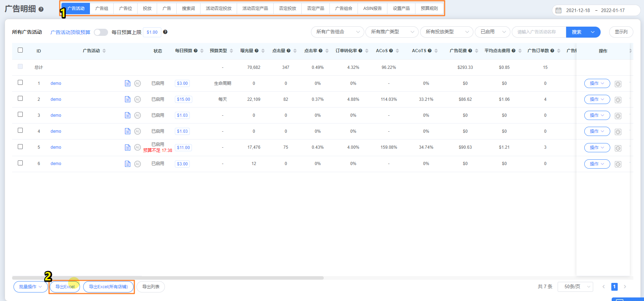Click the clock history icon in row 1
The height and width of the screenshot is (301, 644).
point(618,84)
